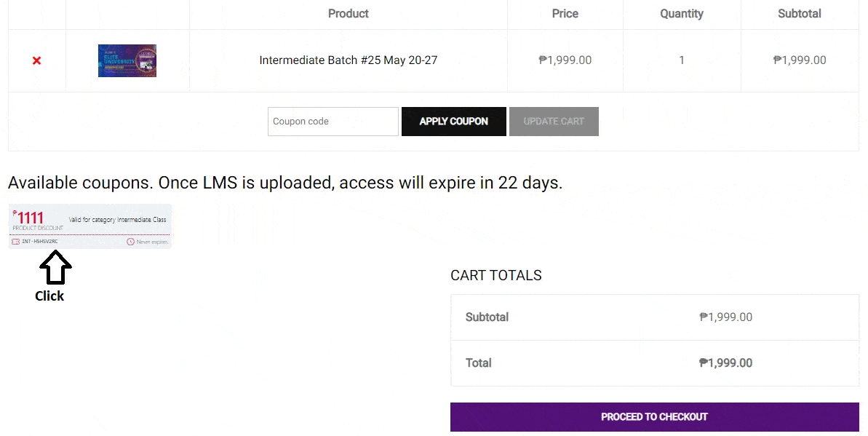This screenshot has width=868, height=436.
Task: Select the ₱1111 product discount amount
Action: coord(30,218)
